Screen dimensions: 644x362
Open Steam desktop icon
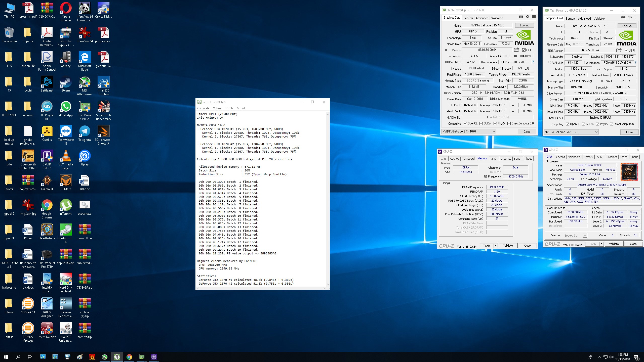[66, 84]
